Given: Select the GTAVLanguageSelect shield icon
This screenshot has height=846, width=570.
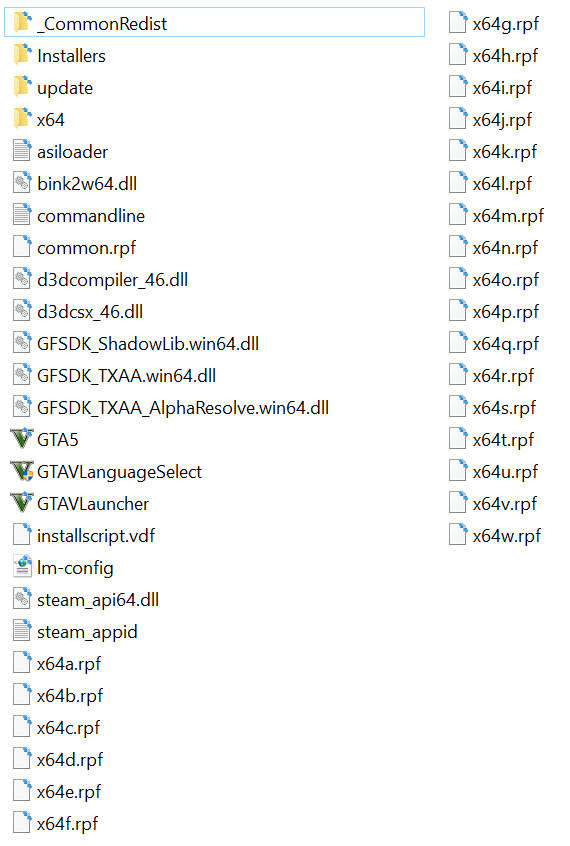Looking at the screenshot, I should (x=22, y=472).
